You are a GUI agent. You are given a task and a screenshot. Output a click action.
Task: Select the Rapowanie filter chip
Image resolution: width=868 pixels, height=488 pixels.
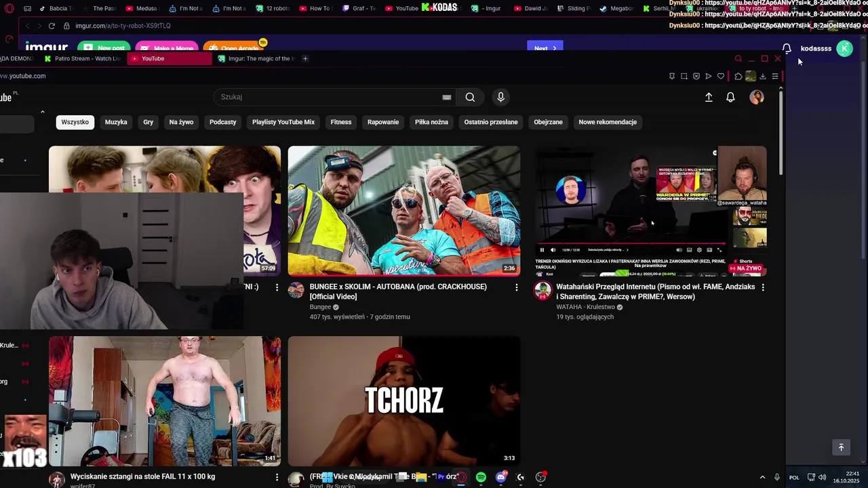383,122
